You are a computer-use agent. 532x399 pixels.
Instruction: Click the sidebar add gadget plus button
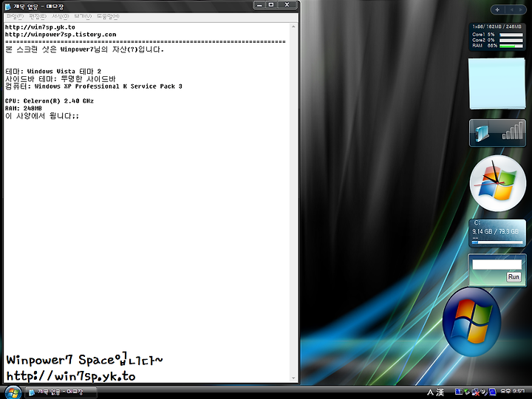click(497, 10)
